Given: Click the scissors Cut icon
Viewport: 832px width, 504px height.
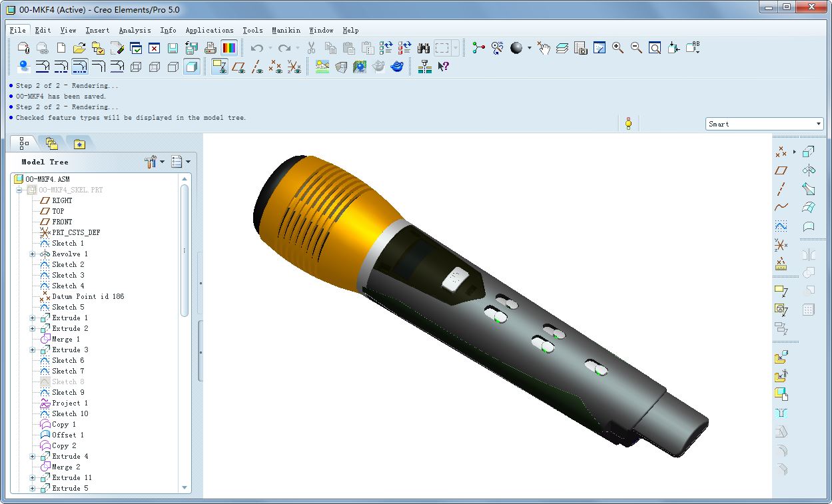Looking at the screenshot, I should pos(312,48).
